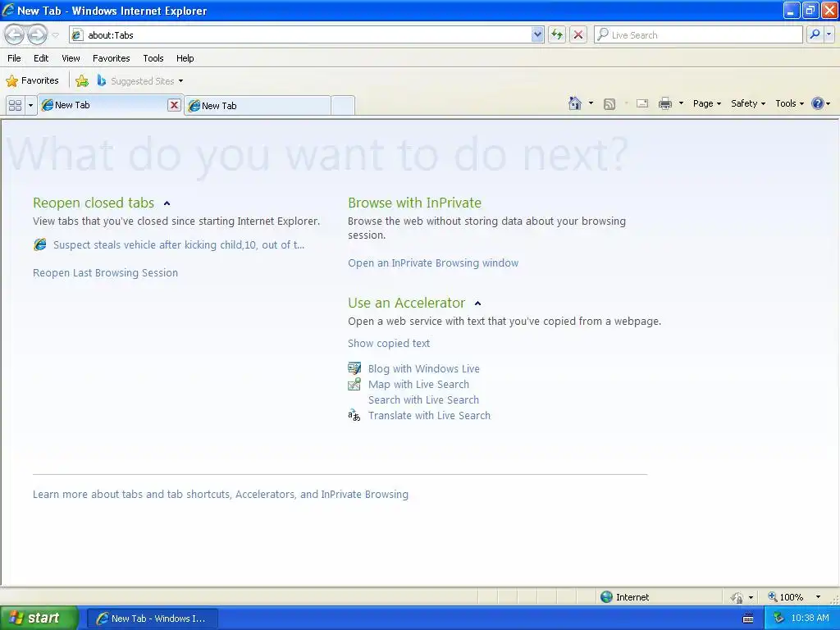840x630 pixels.
Task: Click Learn more about tabs link
Action: coord(220,494)
